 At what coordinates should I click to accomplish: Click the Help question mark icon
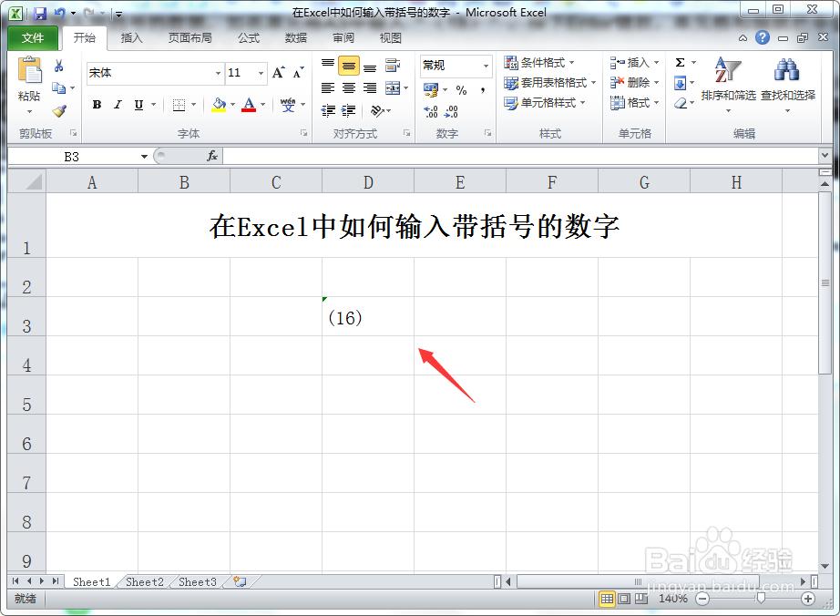(x=763, y=37)
